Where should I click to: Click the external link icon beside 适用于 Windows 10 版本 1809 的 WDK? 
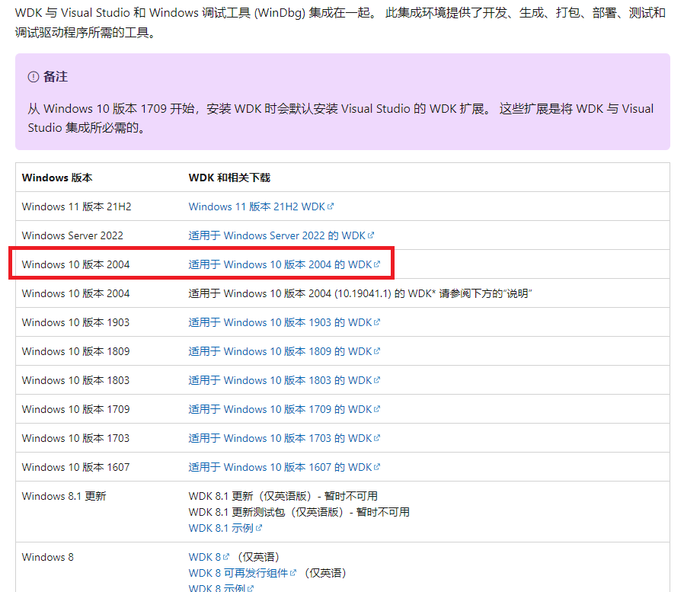376,350
